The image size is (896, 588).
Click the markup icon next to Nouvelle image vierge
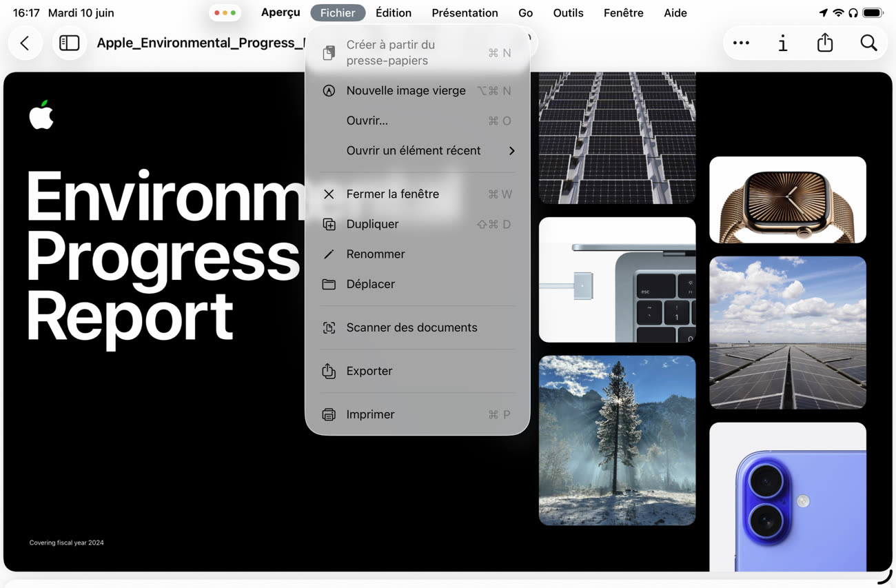click(329, 91)
